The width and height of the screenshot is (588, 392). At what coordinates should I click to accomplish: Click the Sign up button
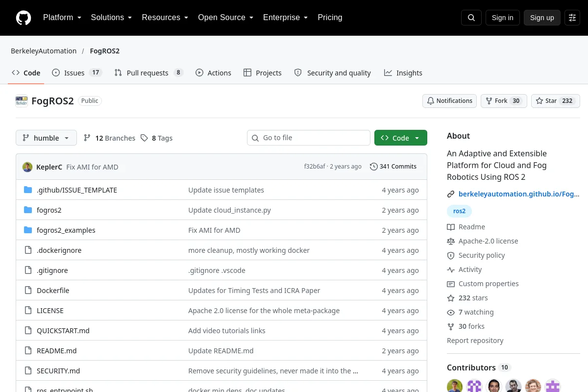pos(542,18)
